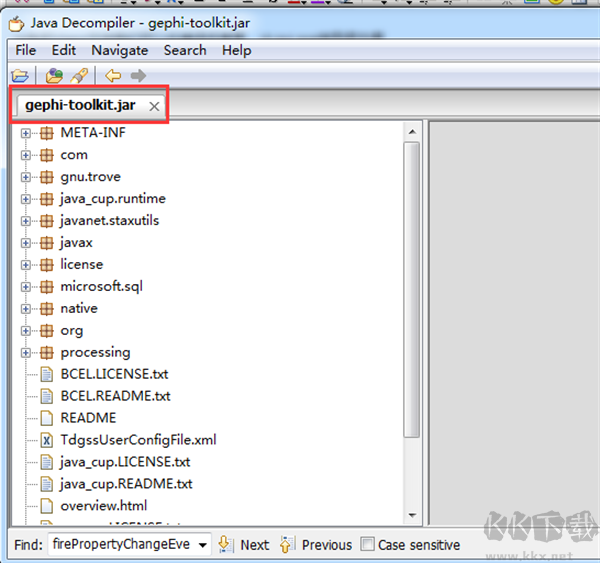
Task: Select the overview.html file name
Action: pos(104,506)
